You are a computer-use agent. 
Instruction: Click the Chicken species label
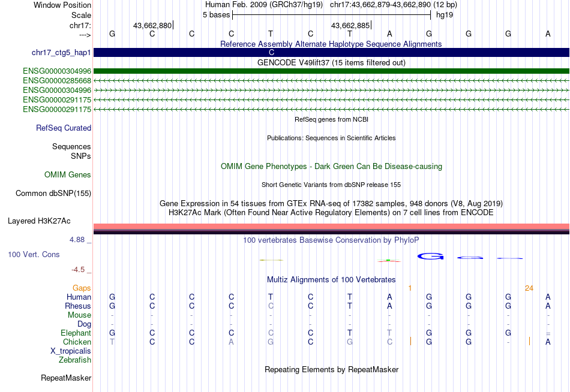pyautogui.click(x=77, y=342)
